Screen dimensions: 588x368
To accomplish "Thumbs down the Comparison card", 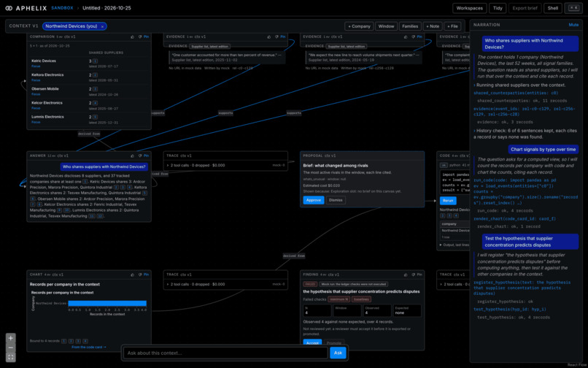I will pos(139,37).
